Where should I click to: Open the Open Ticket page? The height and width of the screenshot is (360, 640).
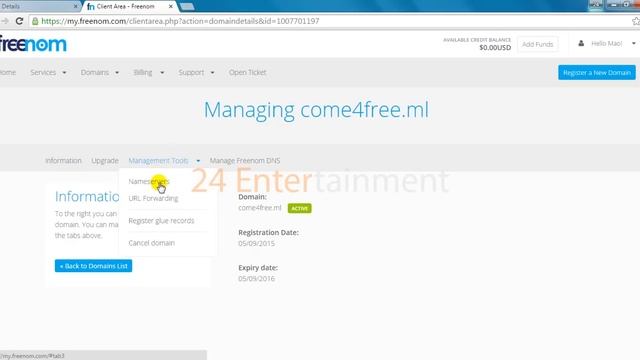(x=247, y=72)
